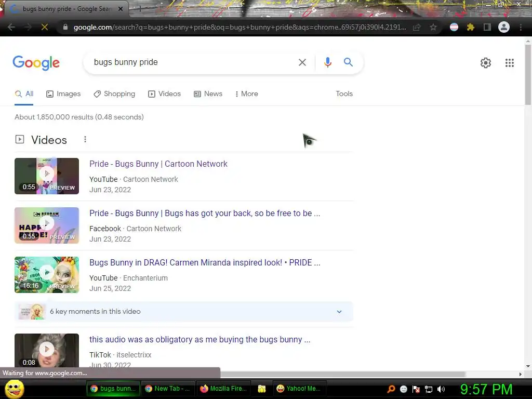
Task: Open the striped flag extension icon
Action: (454, 27)
